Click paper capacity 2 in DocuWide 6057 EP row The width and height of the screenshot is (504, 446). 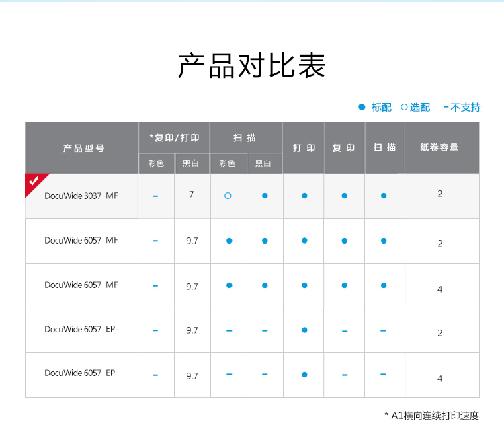tap(439, 333)
